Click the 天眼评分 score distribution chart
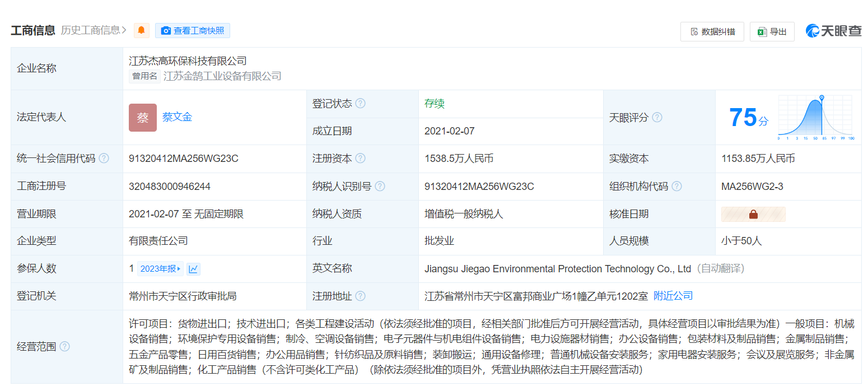868x386 pixels. point(816,117)
